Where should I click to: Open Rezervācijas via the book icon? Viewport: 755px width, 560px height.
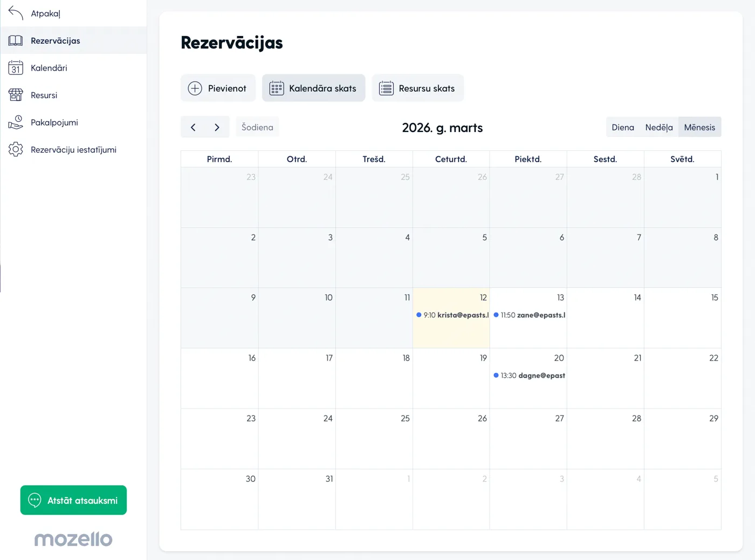click(x=16, y=40)
